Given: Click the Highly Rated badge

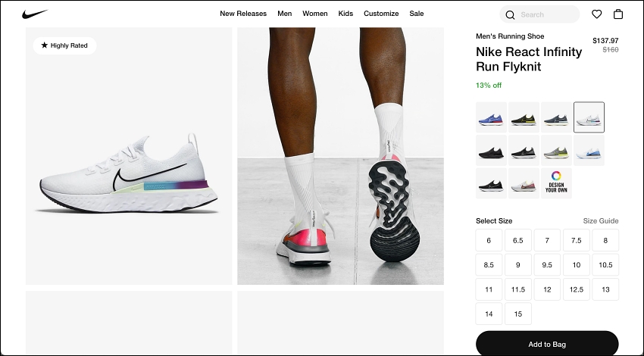Looking at the screenshot, I should click(64, 45).
